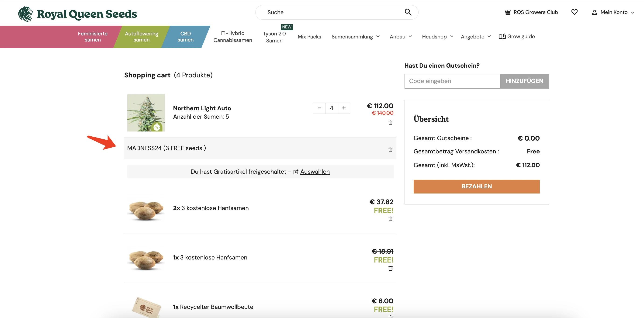Click the RQS Growers Club crown icon
The image size is (644, 318).
click(508, 12)
